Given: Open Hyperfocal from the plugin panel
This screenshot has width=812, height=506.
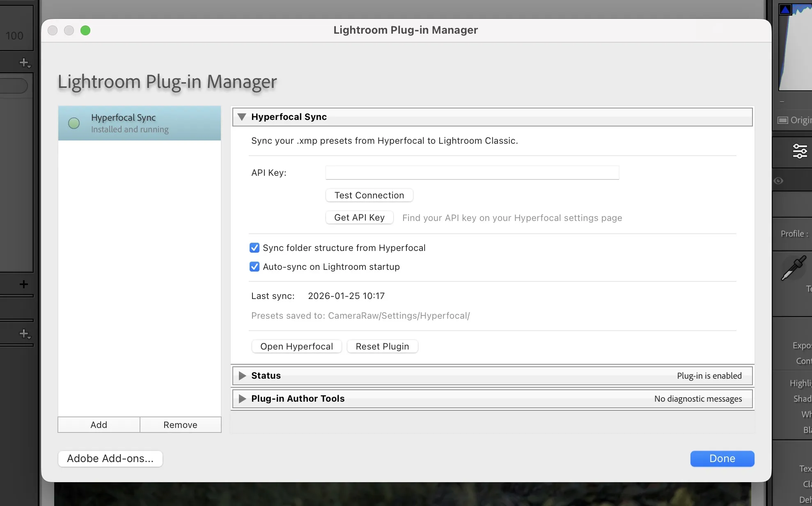Looking at the screenshot, I should [x=296, y=346].
